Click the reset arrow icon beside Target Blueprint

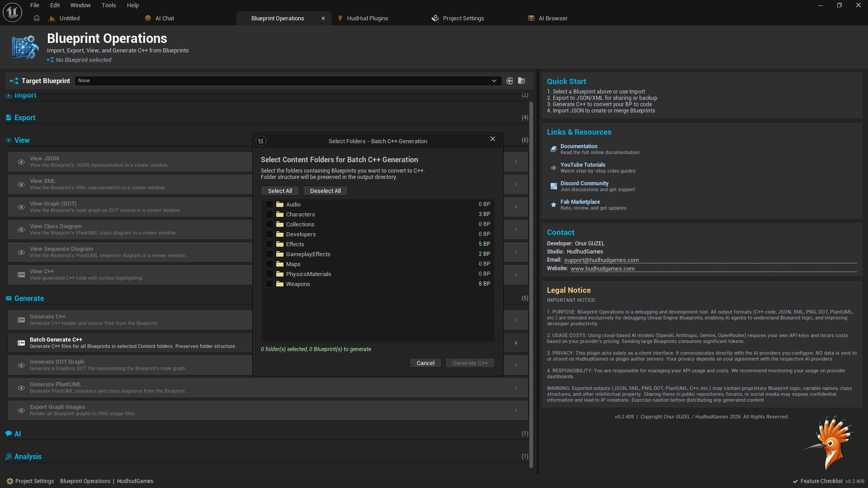coord(510,81)
